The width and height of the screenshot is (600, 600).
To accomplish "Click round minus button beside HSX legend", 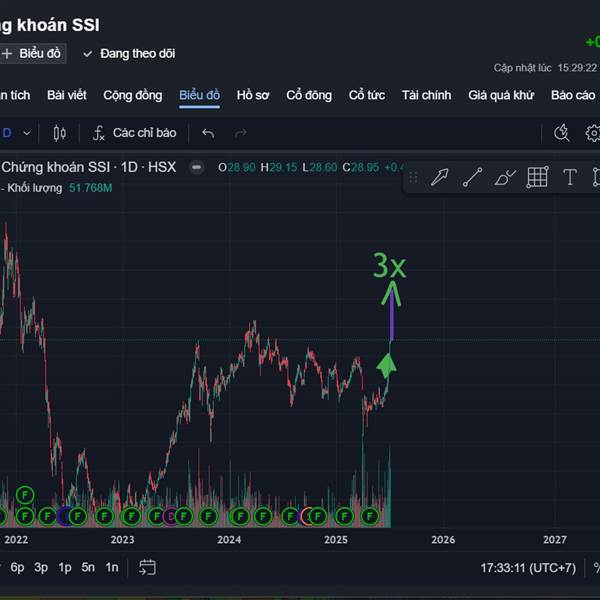I will 197,167.
